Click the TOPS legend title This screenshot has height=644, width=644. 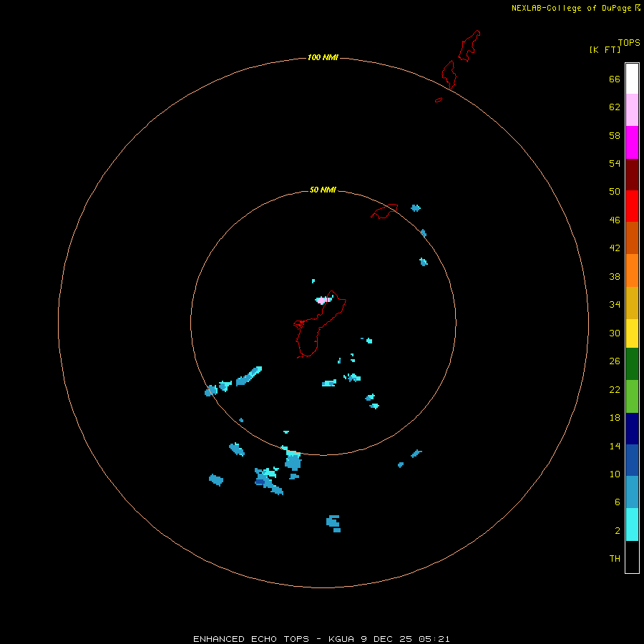coord(629,42)
